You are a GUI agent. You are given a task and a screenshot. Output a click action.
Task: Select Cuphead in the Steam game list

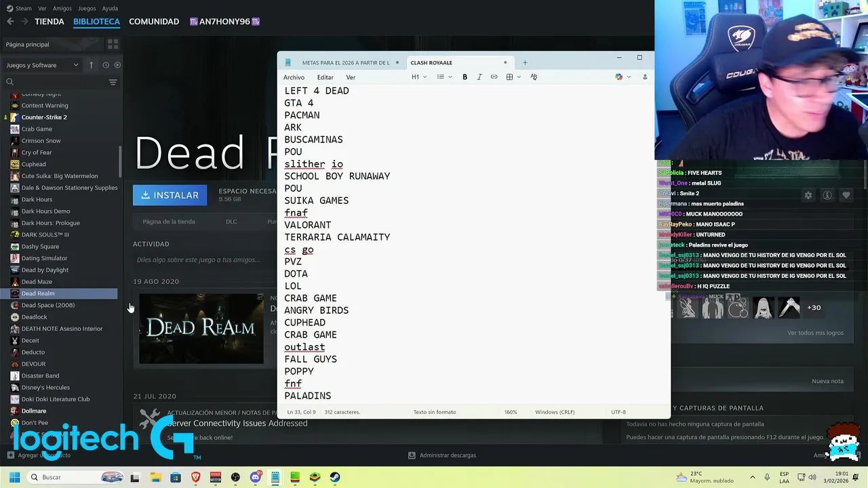(34, 164)
